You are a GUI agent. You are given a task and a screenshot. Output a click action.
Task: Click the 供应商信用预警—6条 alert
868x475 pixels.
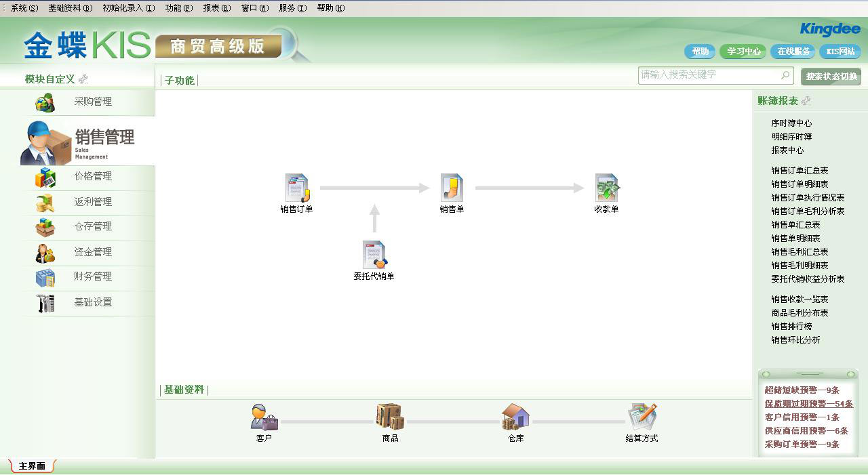[x=806, y=431]
